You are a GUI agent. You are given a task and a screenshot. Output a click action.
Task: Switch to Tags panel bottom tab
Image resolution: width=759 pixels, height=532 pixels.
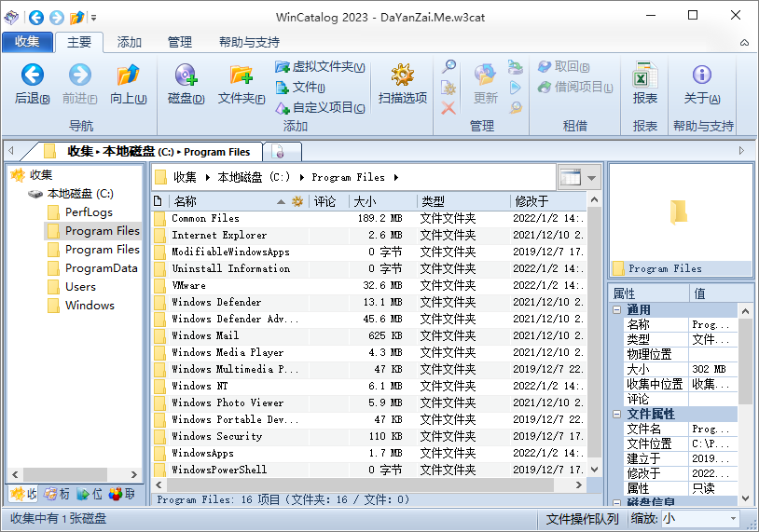[x=57, y=494]
